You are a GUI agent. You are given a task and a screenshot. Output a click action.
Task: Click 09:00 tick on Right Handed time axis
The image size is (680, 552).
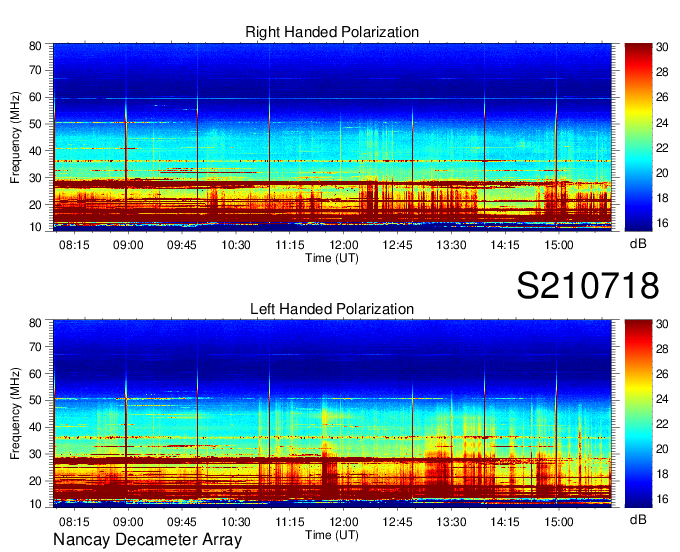[x=128, y=245]
